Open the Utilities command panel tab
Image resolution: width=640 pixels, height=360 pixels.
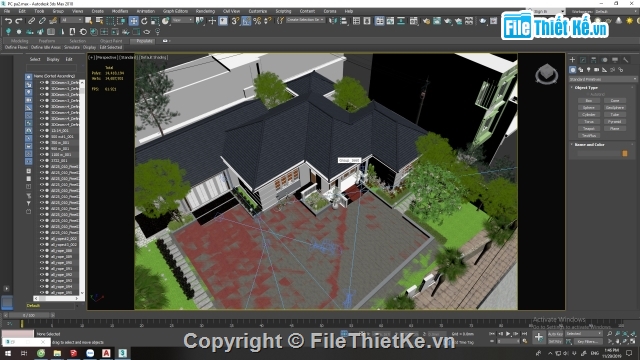(x=625, y=60)
